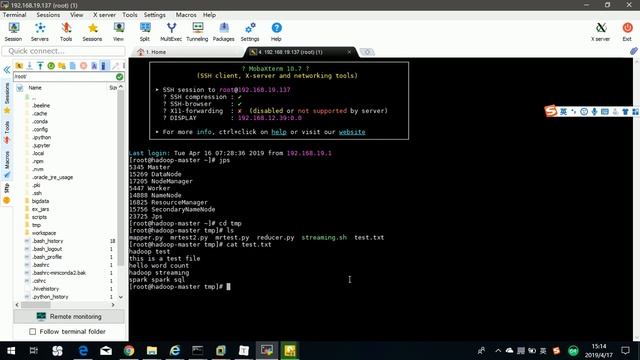Click the new folder icon in SFTP toolbar
Viewport: 640px width, 360px height.
click(62, 66)
